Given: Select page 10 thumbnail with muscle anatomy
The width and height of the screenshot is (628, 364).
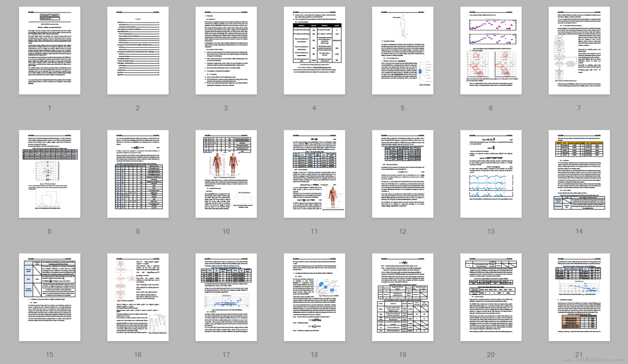Looking at the screenshot, I should [x=226, y=174].
